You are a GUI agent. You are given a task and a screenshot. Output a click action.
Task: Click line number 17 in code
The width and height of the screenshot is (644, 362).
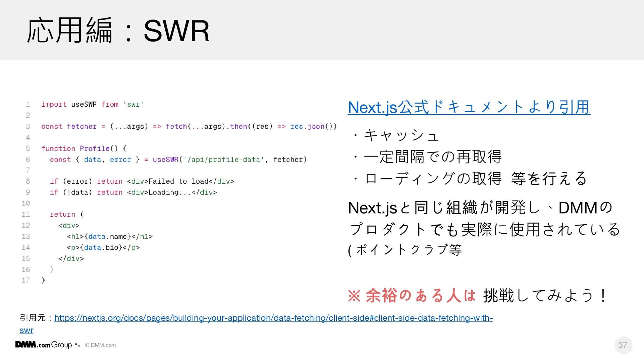pyautogui.click(x=26, y=280)
